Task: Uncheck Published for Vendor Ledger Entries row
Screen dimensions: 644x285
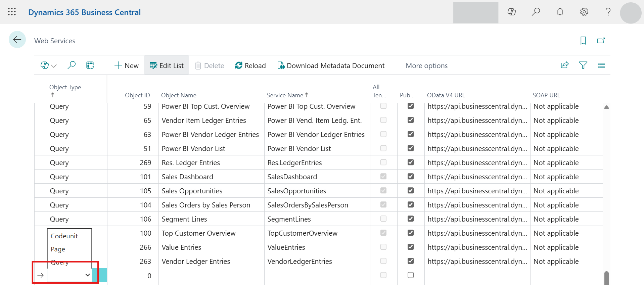Action: (x=410, y=261)
